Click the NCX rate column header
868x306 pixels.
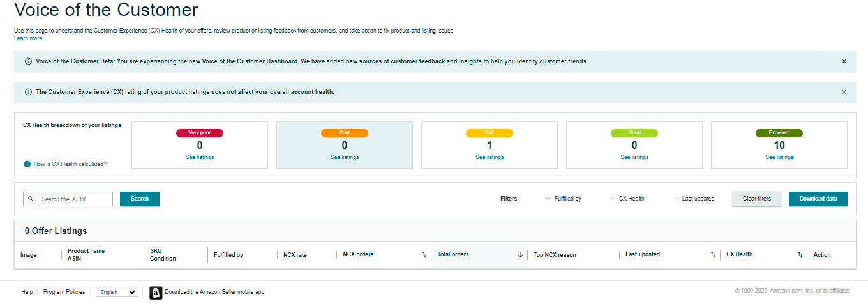[296, 255]
